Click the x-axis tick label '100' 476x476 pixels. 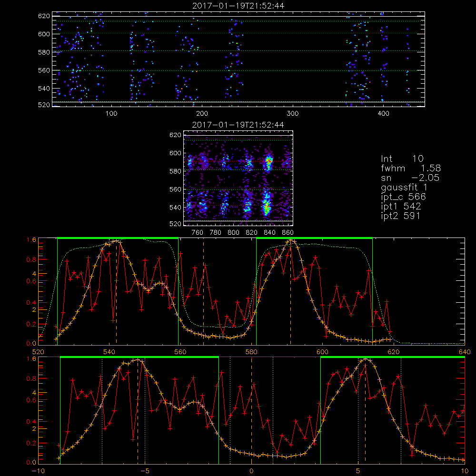pos(111,114)
